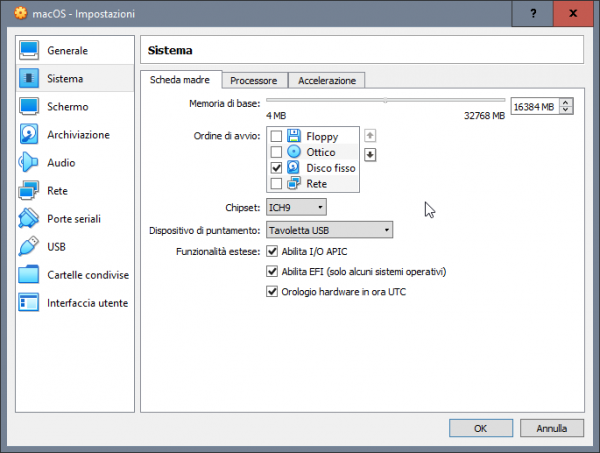This screenshot has height=453, width=600.
Task: Switch to the Processore tab
Action: pyautogui.click(x=254, y=81)
